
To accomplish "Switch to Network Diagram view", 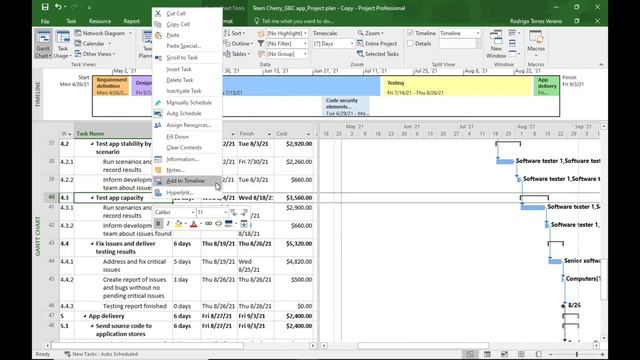I will (100, 33).
